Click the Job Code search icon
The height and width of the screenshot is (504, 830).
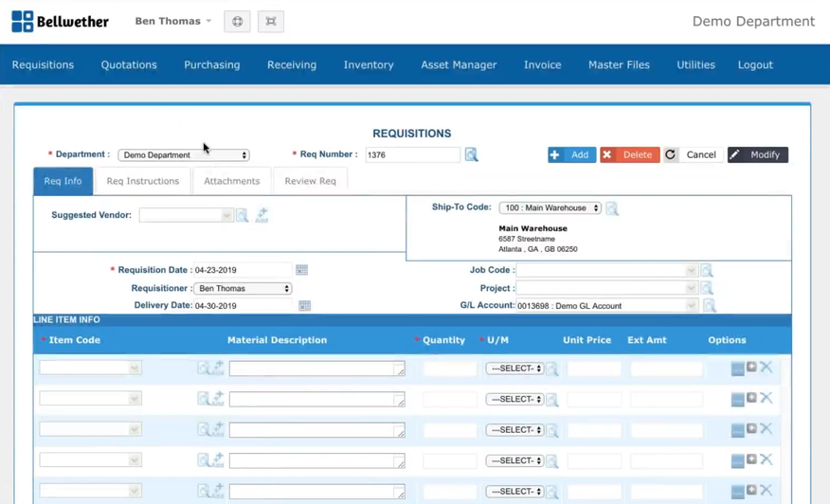coord(707,271)
